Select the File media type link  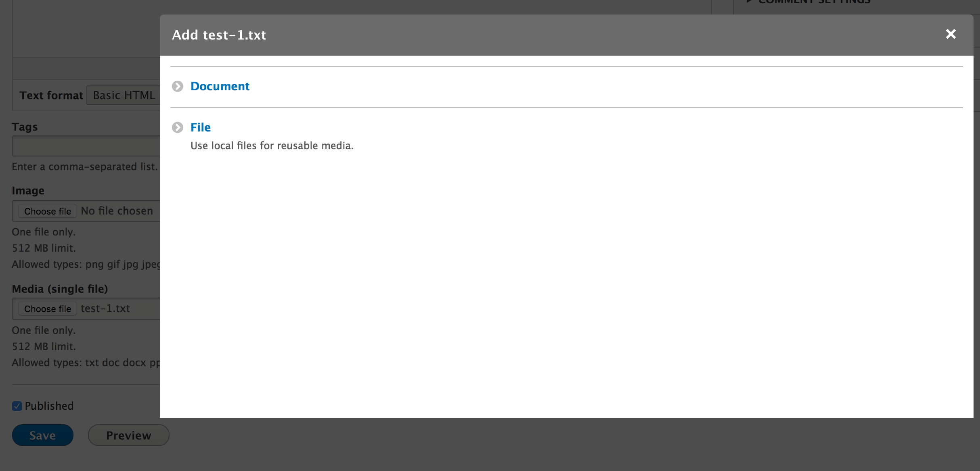pyautogui.click(x=201, y=127)
